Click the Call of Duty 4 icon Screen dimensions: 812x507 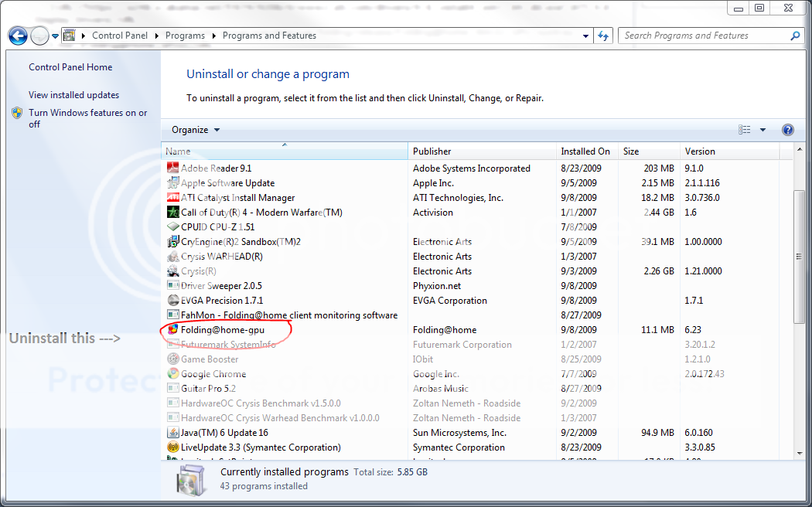[173, 212]
